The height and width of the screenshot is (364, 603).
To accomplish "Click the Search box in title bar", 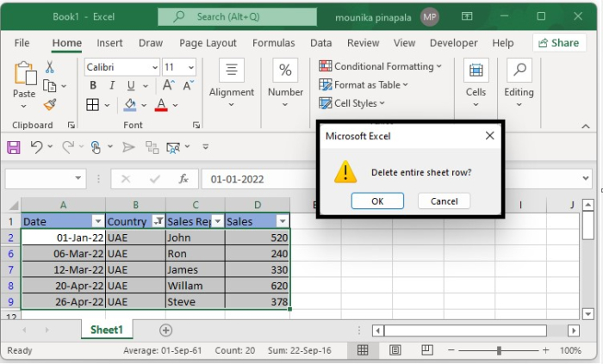I will coord(237,17).
